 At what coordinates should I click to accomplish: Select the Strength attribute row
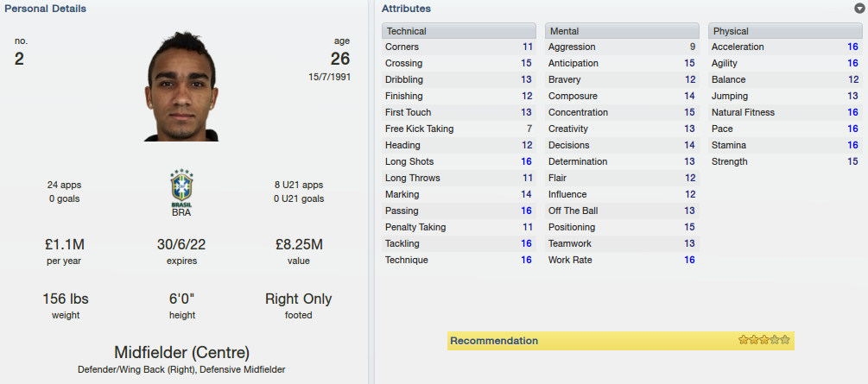click(x=785, y=161)
